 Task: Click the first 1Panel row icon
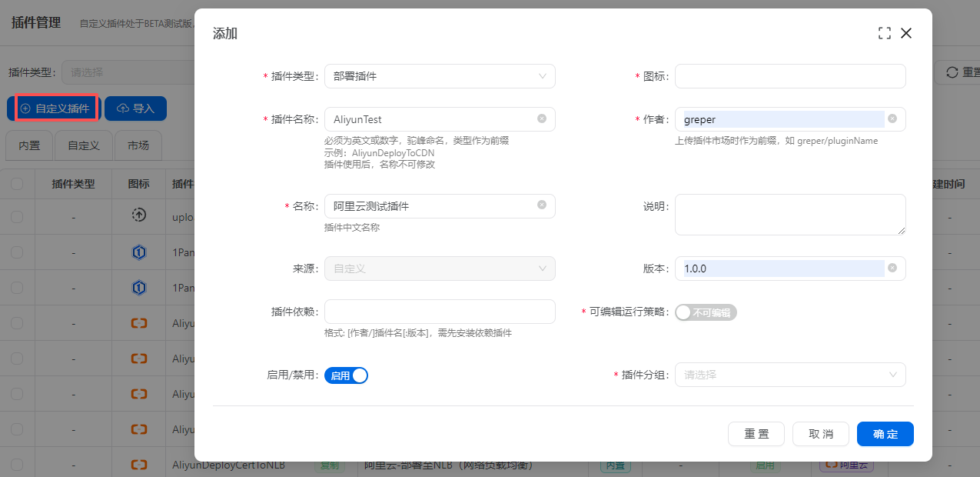(138, 252)
